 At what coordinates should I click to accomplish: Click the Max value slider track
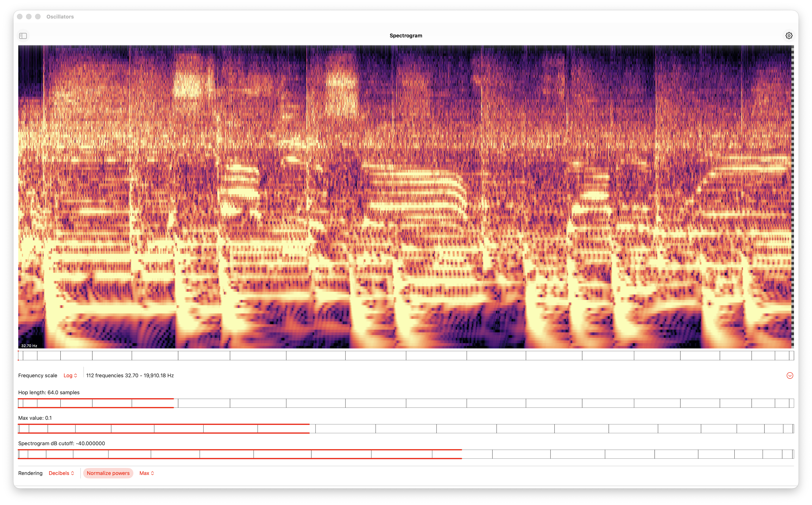click(x=406, y=429)
